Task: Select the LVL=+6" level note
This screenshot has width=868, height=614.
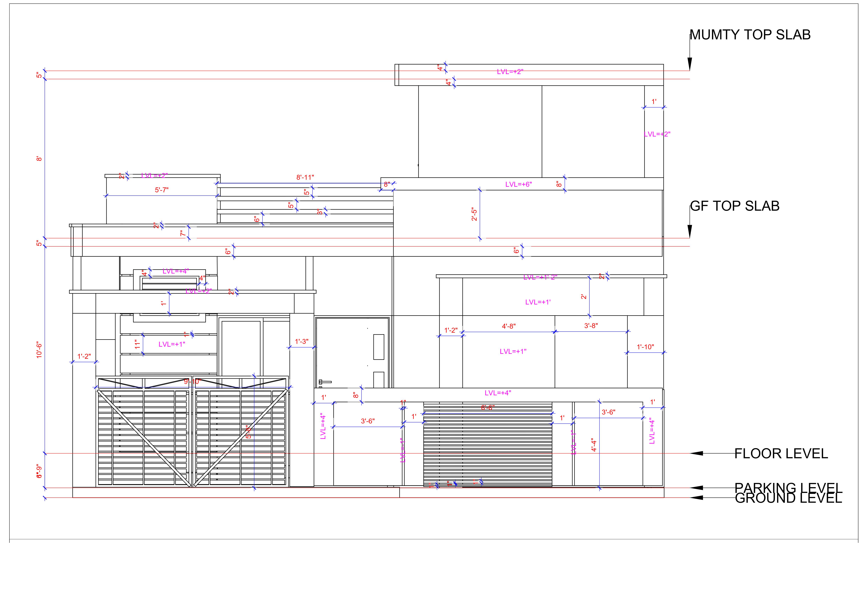Action: [518, 184]
